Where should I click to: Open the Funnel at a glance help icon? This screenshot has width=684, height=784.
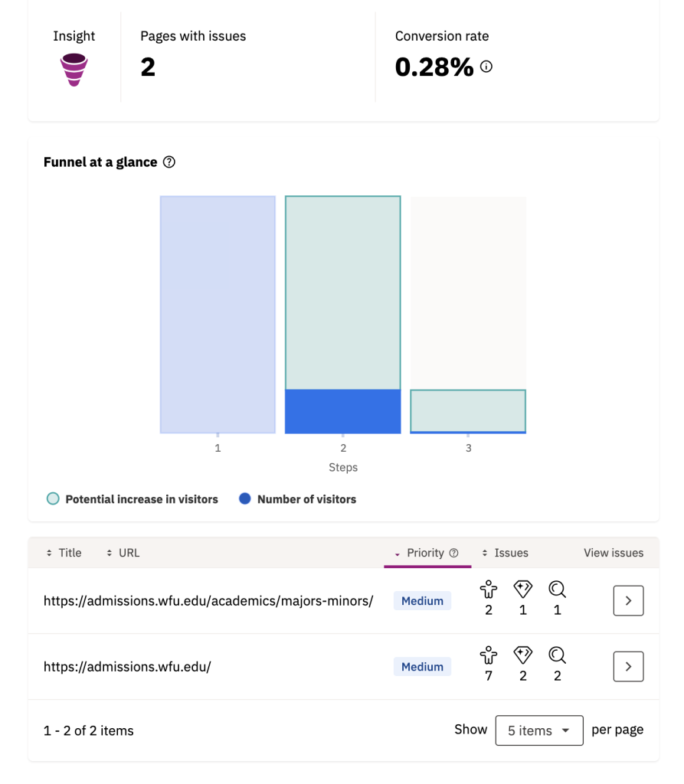(x=169, y=162)
